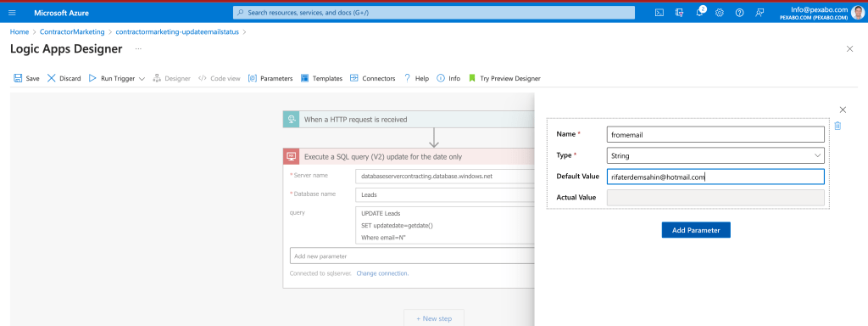Click the Change connection link
Image resolution: width=868 pixels, height=326 pixels.
pos(382,273)
